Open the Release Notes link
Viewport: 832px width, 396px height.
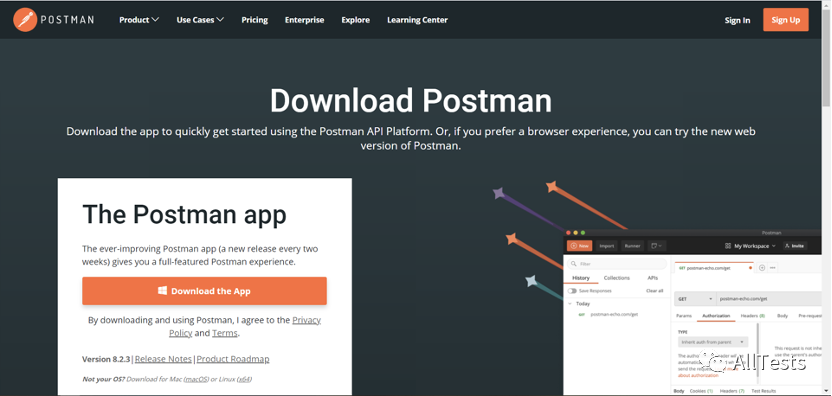163,359
